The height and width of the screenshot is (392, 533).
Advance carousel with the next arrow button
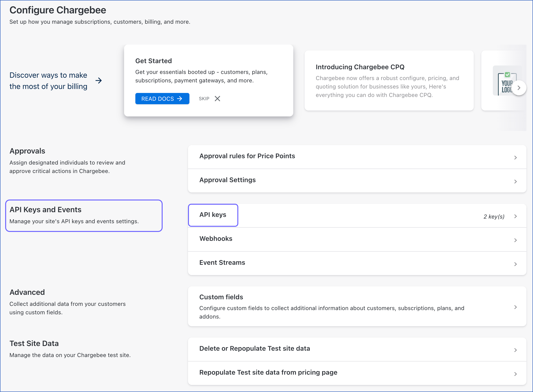click(x=519, y=88)
